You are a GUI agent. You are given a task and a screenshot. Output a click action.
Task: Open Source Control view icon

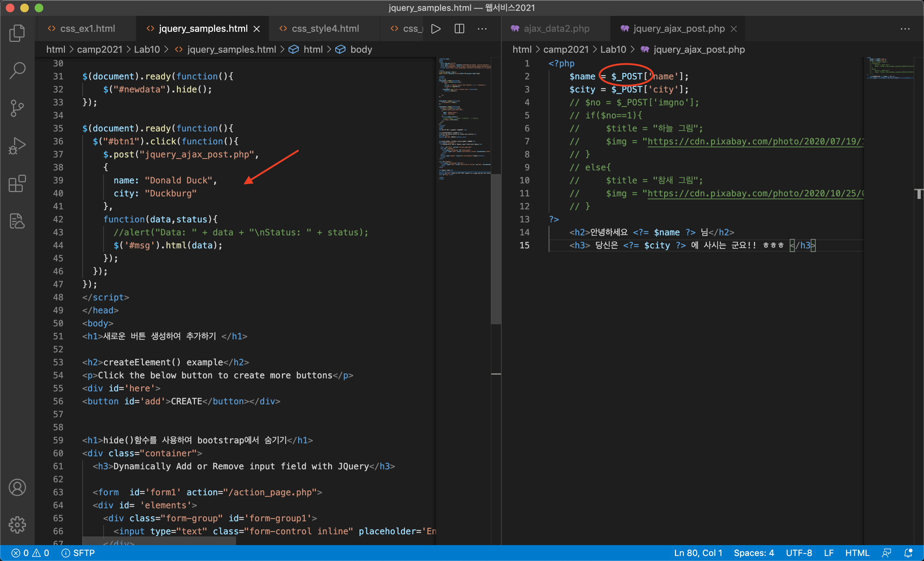click(x=17, y=108)
